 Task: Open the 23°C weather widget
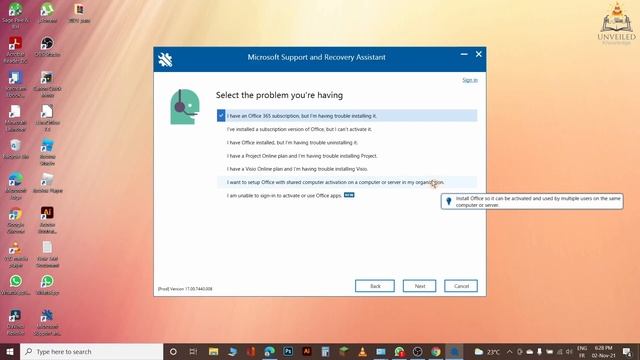(x=487, y=351)
